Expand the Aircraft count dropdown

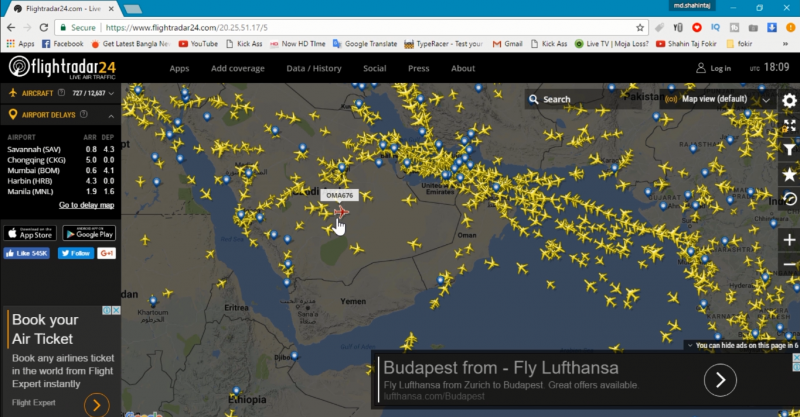pos(111,93)
